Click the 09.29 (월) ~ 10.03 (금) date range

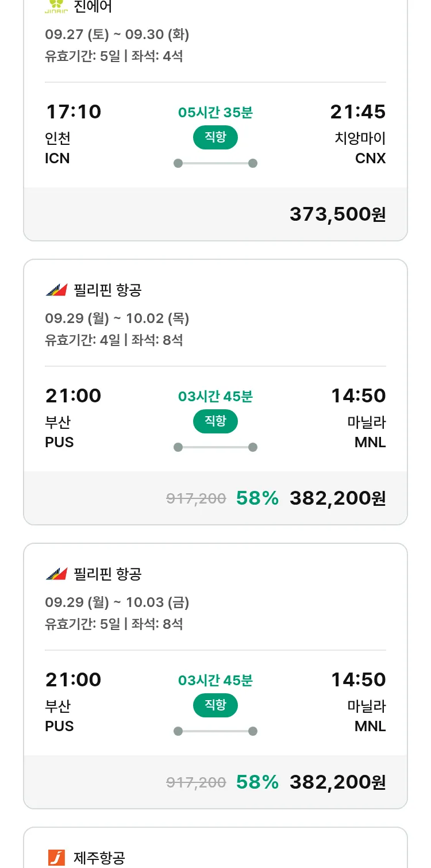pyautogui.click(x=117, y=602)
